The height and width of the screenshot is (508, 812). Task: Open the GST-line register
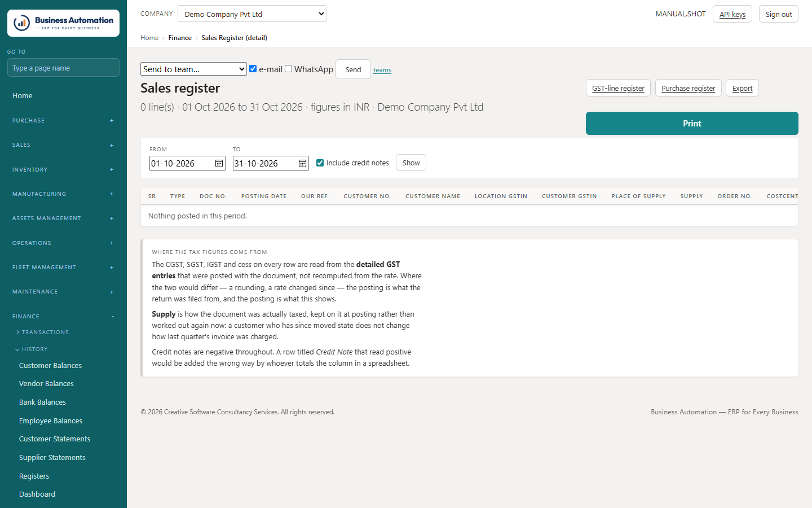(x=618, y=88)
